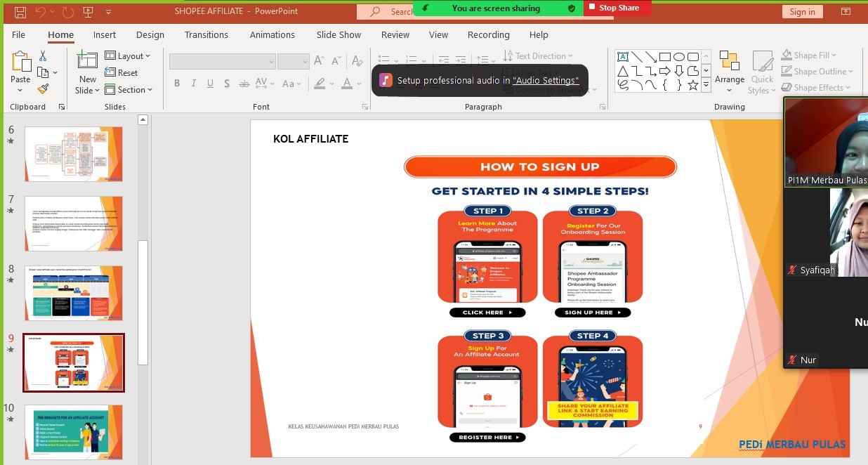Toggle bold formatting

coord(177,84)
